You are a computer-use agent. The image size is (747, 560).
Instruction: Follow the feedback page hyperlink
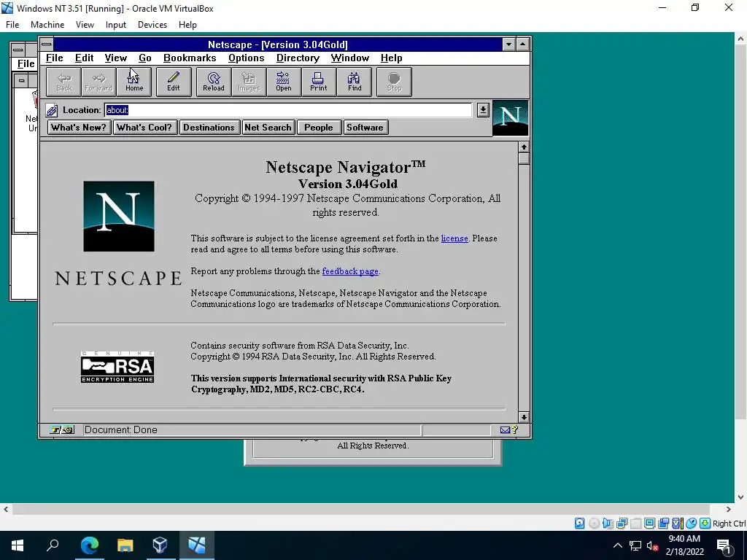[x=350, y=271]
